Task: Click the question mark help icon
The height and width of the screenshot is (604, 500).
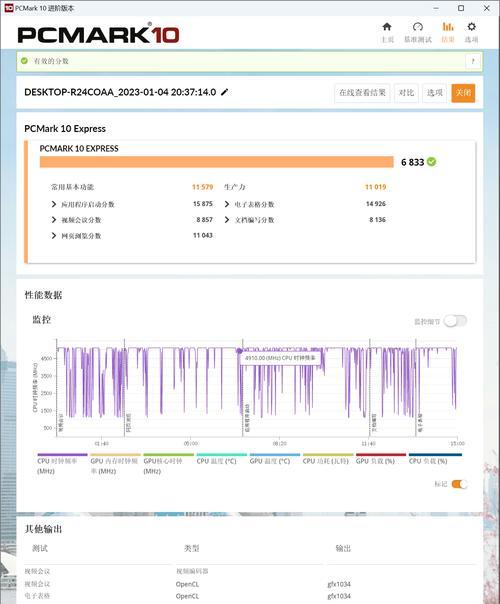Action: pyautogui.click(x=473, y=61)
